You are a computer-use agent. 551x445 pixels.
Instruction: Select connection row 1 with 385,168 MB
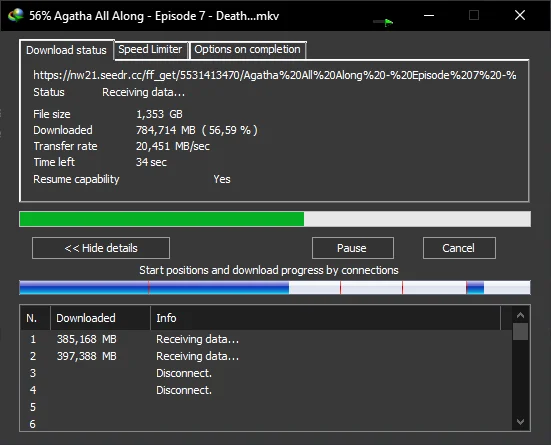click(266, 339)
